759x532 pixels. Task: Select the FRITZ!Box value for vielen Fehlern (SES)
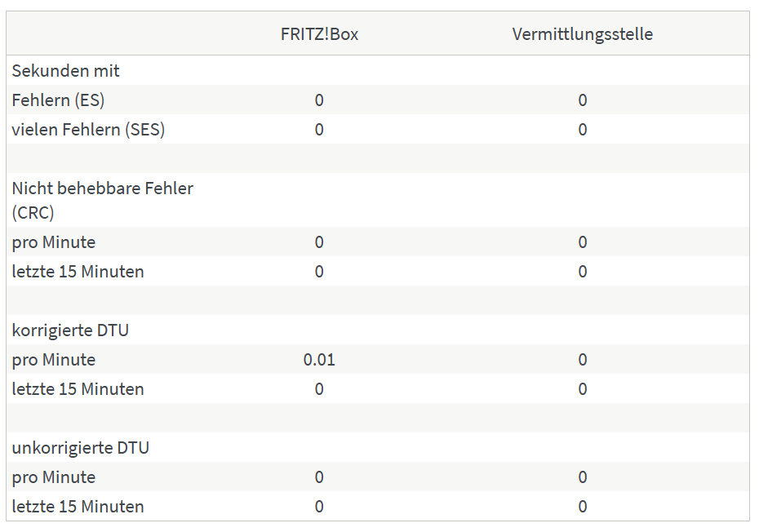pyautogui.click(x=319, y=130)
